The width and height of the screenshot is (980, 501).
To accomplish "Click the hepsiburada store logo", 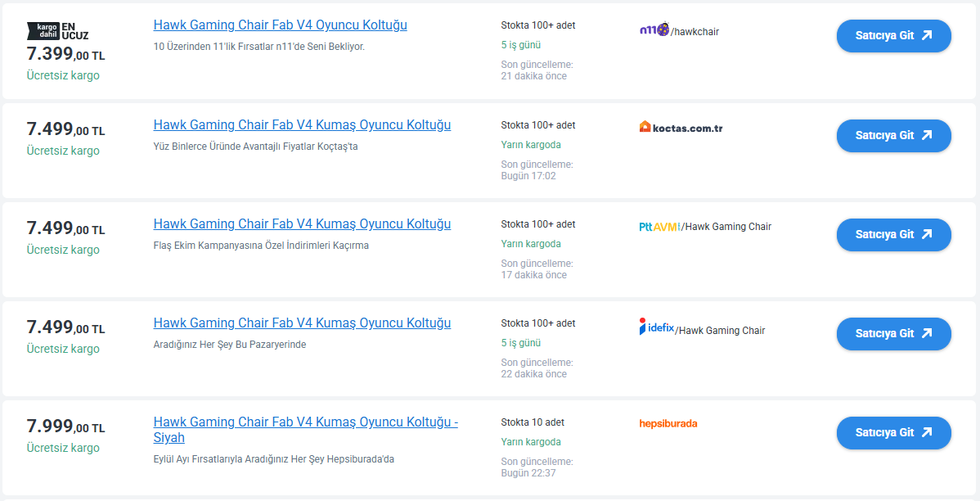I will (668, 424).
